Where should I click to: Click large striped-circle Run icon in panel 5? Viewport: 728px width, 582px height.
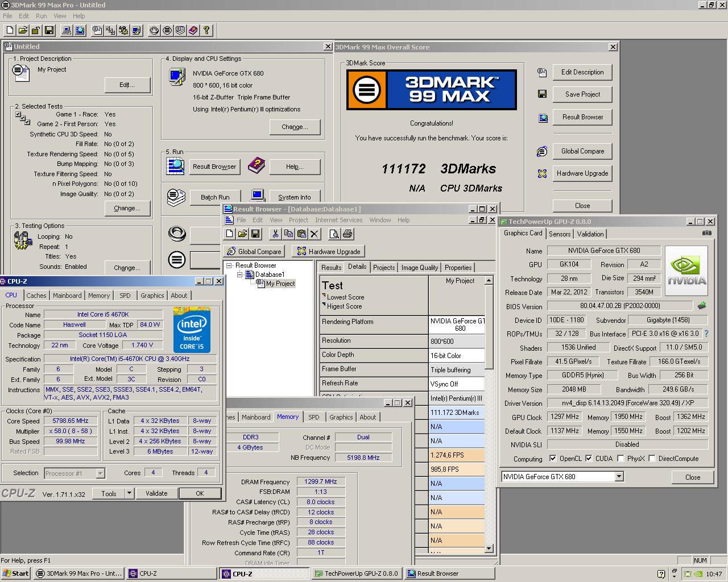click(177, 260)
